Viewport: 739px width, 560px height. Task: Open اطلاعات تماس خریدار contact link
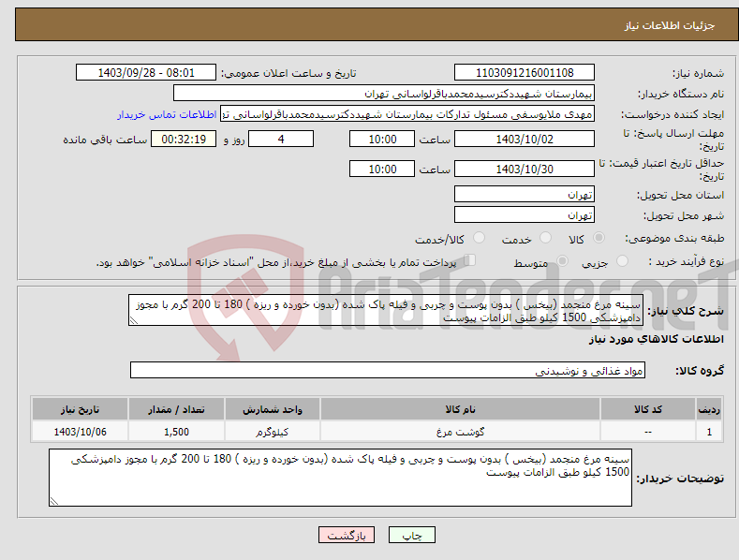[x=167, y=114]
